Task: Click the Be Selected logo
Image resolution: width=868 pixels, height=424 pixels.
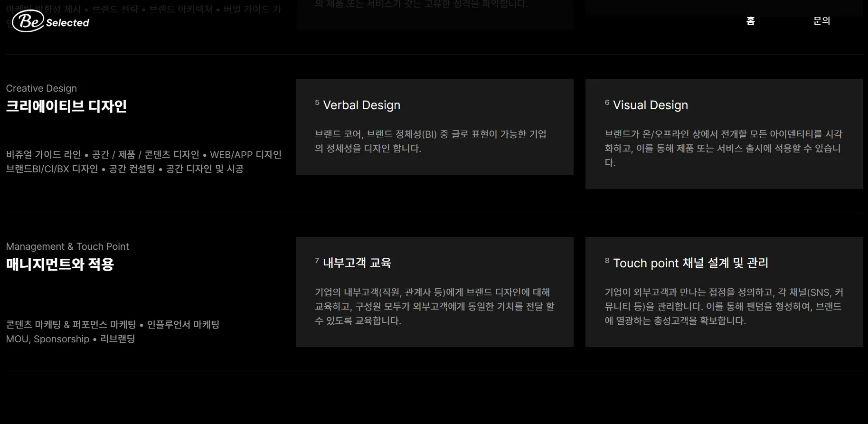Action: 51,21
